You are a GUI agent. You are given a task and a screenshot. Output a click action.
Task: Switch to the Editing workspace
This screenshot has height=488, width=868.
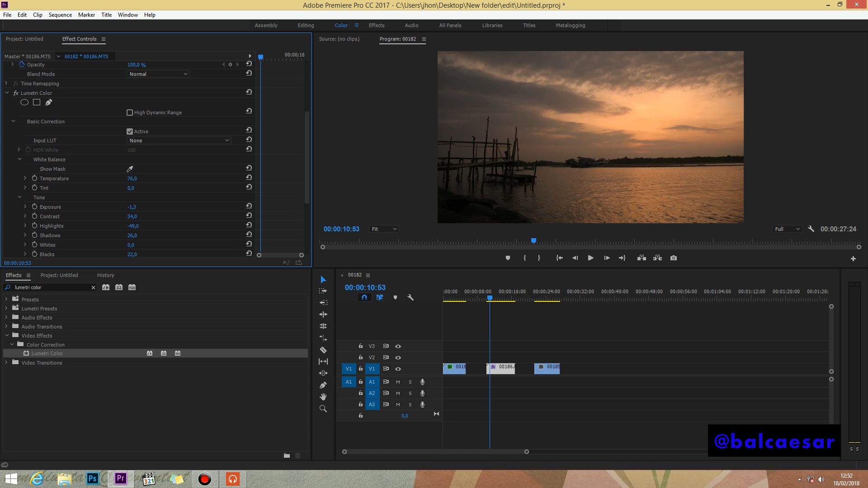[306, 25]
